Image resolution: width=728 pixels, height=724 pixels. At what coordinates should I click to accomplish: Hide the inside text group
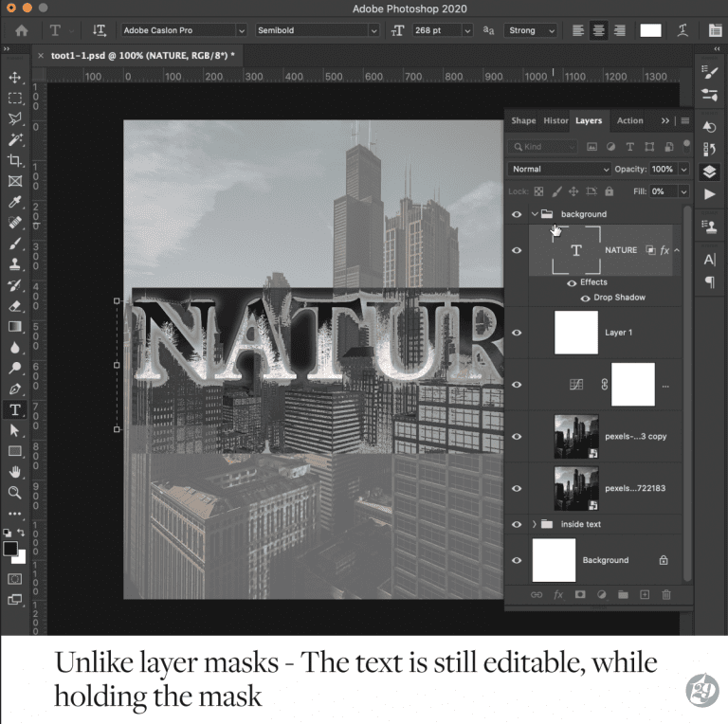tap(517, 524)
